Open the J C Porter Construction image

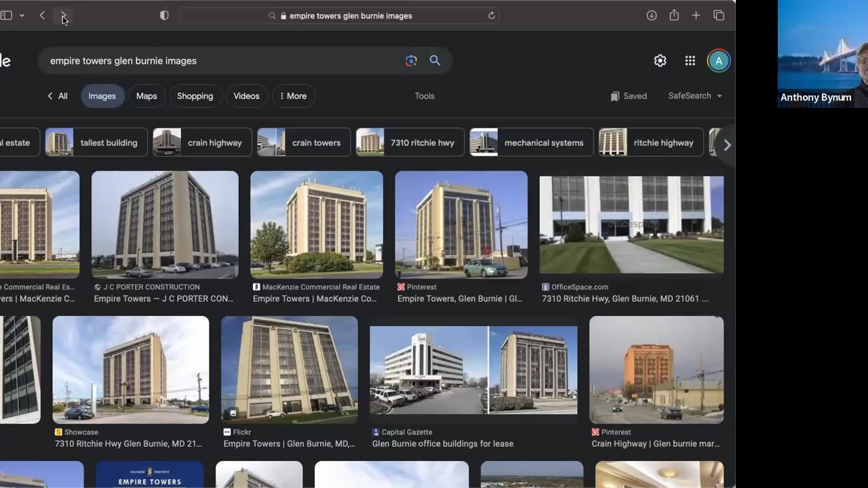(165, 225)
